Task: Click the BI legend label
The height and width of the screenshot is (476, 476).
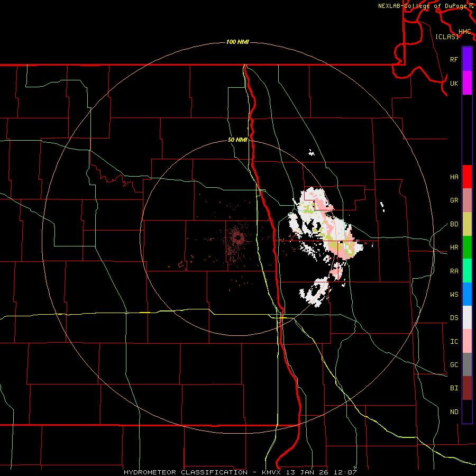Action: pos(454,388)
